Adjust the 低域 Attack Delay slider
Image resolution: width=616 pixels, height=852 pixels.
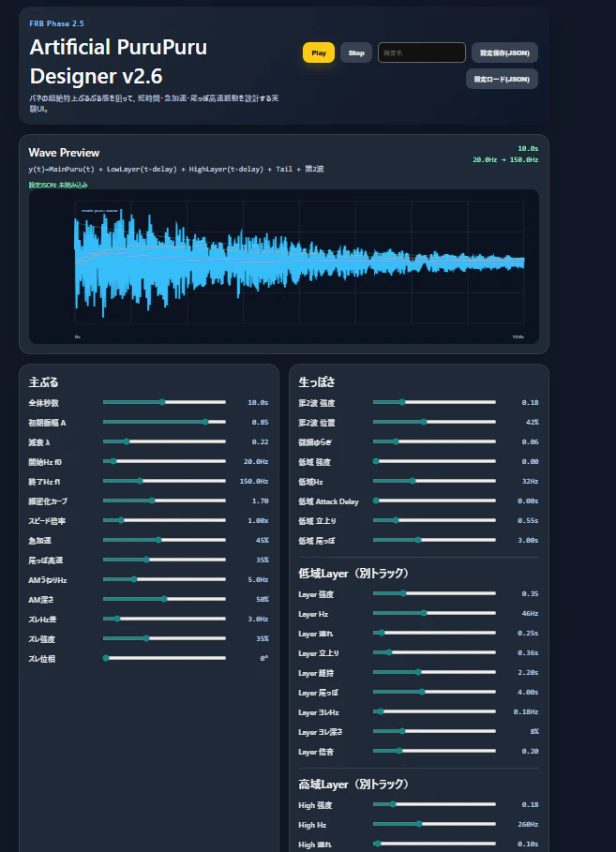pyautogui.click(x=434, y=501)
